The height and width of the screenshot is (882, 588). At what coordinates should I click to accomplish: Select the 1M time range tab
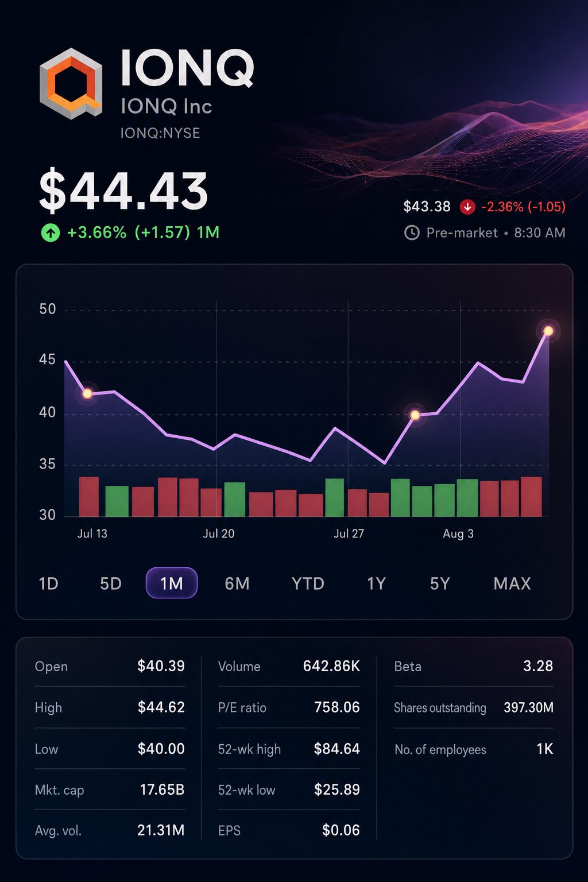click(x=172, y=583)
